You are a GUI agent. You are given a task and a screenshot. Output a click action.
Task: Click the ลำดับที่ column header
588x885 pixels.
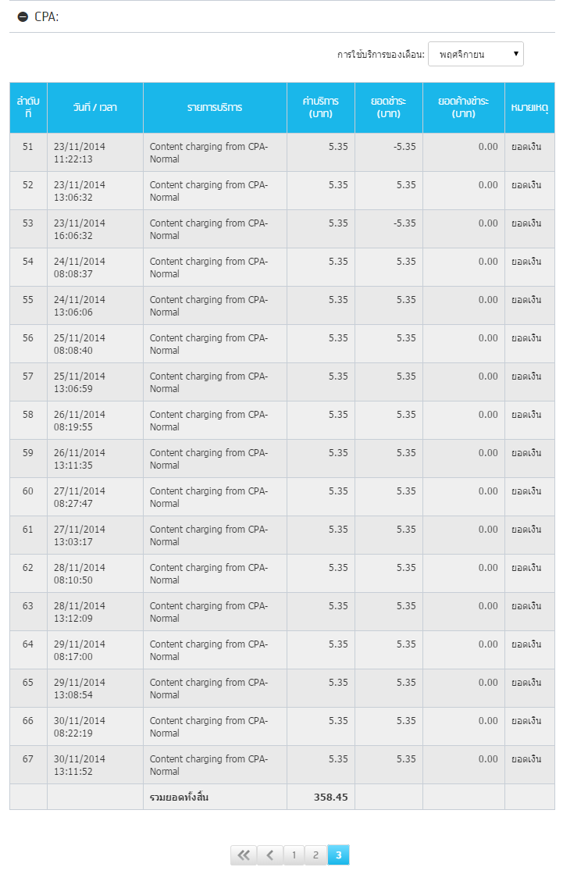(x=28, y=107)
